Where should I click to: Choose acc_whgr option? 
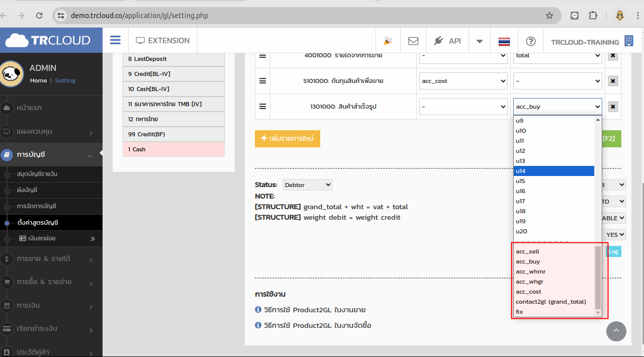click(554, 282)
